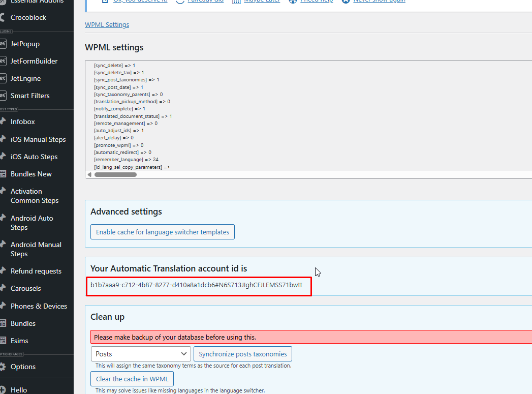Click Enable cache for language switcher templates
The image size is (532, 394).
tap(163, 232)
